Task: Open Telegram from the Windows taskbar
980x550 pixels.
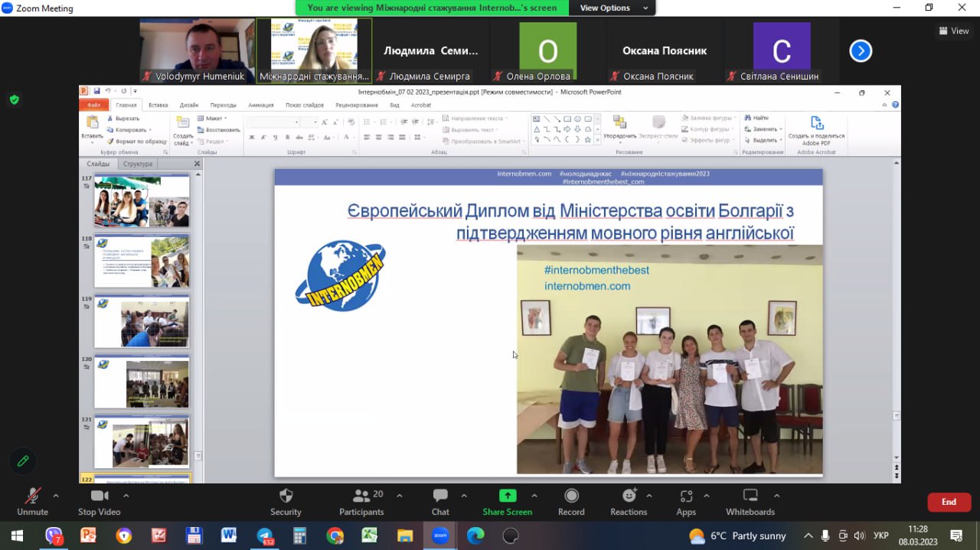Action: [x=265, y=535]
